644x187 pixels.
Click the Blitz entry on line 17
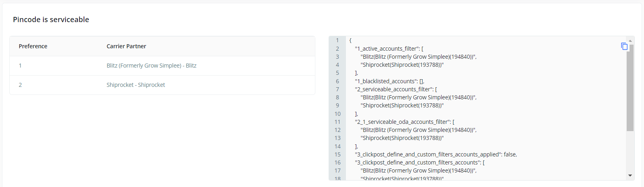coord(418,171)
